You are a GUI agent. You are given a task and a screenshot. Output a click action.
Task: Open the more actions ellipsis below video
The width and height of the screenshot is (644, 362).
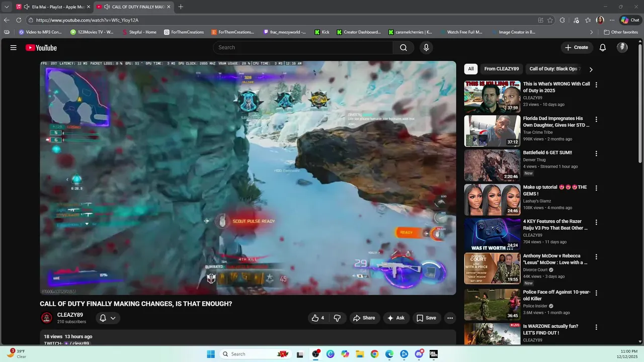[450, 318]
